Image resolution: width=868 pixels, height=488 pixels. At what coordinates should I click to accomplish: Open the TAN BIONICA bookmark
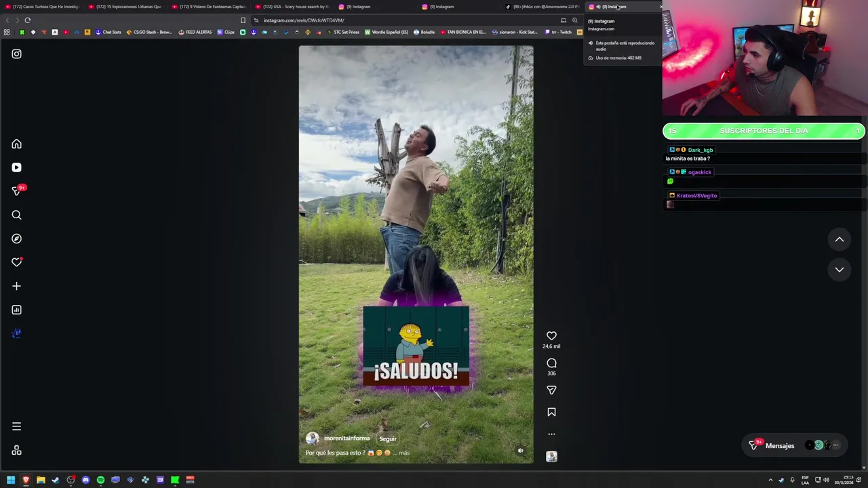463,32
